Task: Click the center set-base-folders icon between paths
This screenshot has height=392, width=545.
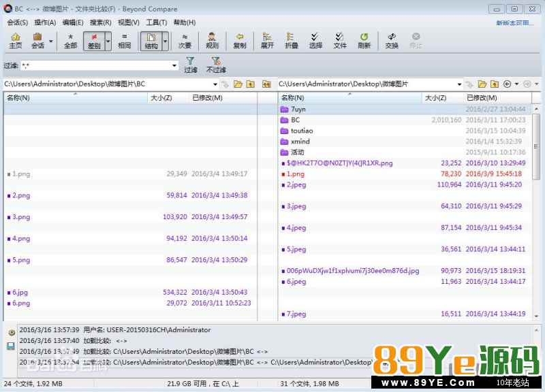Action: [x=266, y=84]
